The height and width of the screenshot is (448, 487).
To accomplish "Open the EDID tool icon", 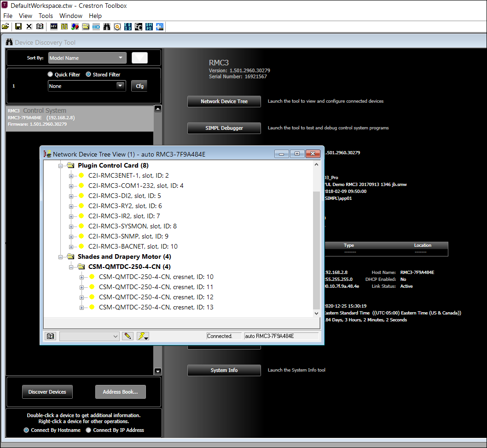I will 128,27.
